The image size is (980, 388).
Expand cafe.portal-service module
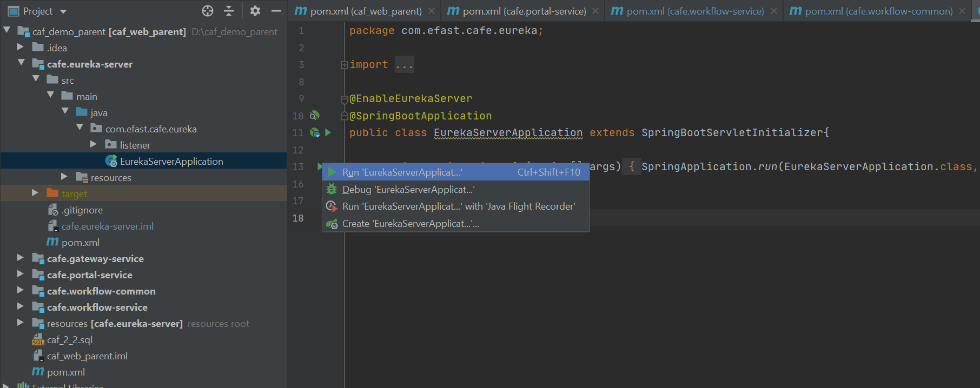click(21, 274)
